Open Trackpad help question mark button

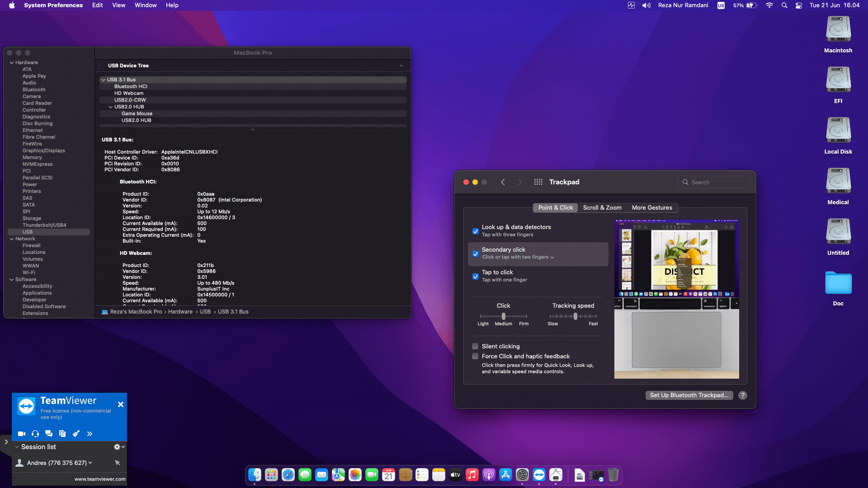point(742,395)
